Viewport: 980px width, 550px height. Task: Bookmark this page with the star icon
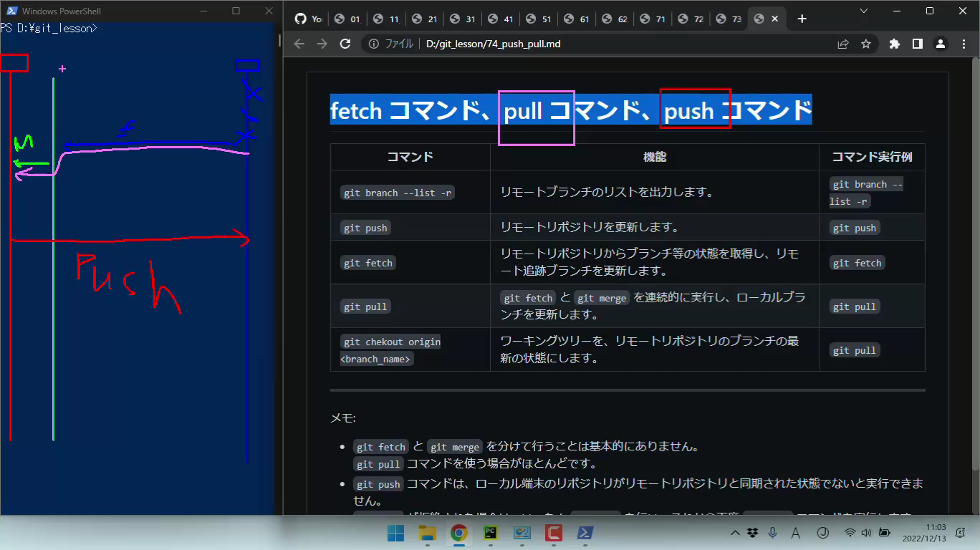click(x=865, y=44)
